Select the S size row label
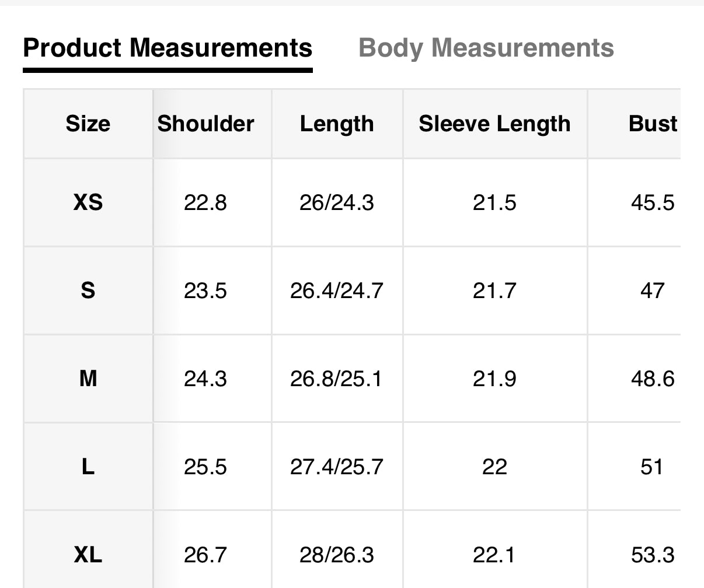 (88, 290)
